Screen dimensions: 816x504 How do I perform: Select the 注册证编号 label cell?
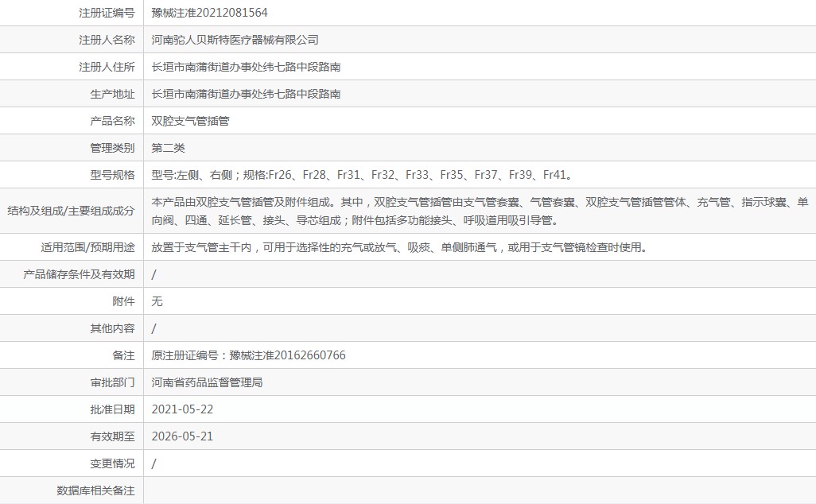107,13
